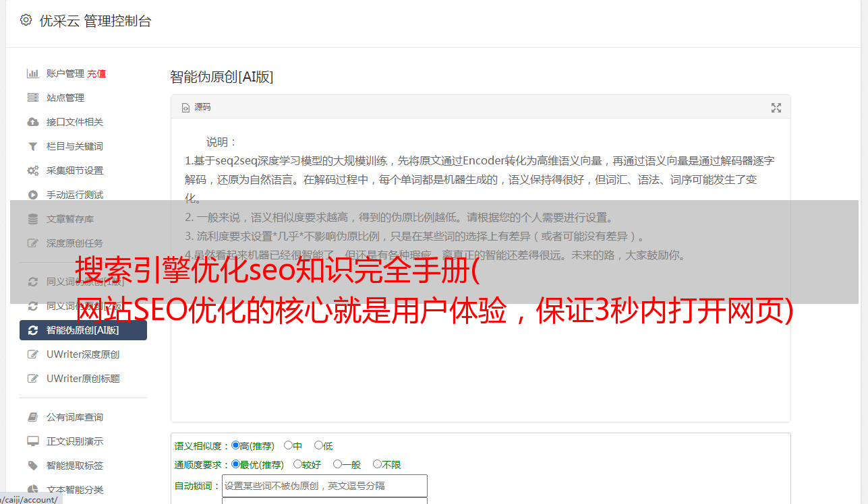Click the gear icon beside 优采云 管理控制台

tap(26, 20)
